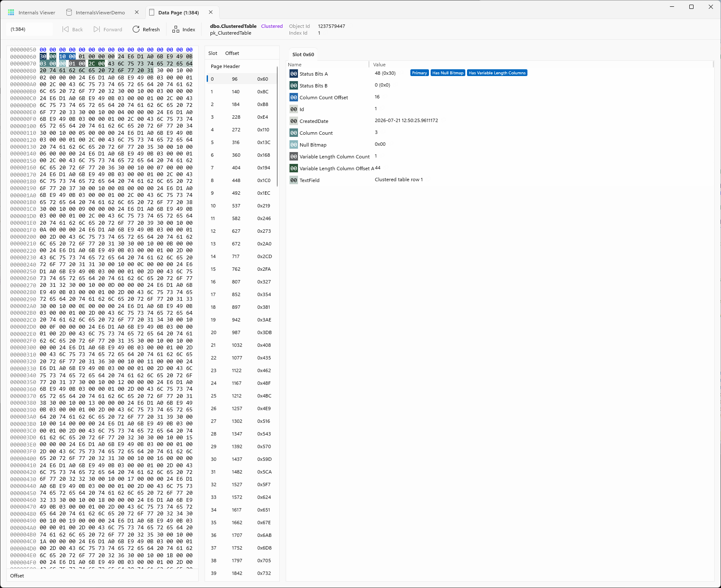
Task: Click the highlighted 2C byte at offset 00000070
Action: click(92, 64)
